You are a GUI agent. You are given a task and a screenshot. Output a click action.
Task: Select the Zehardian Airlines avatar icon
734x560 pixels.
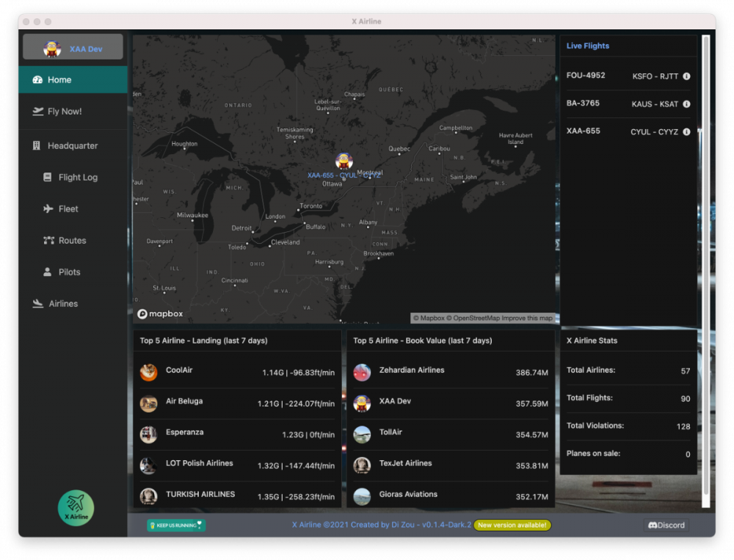coord(362,372)
